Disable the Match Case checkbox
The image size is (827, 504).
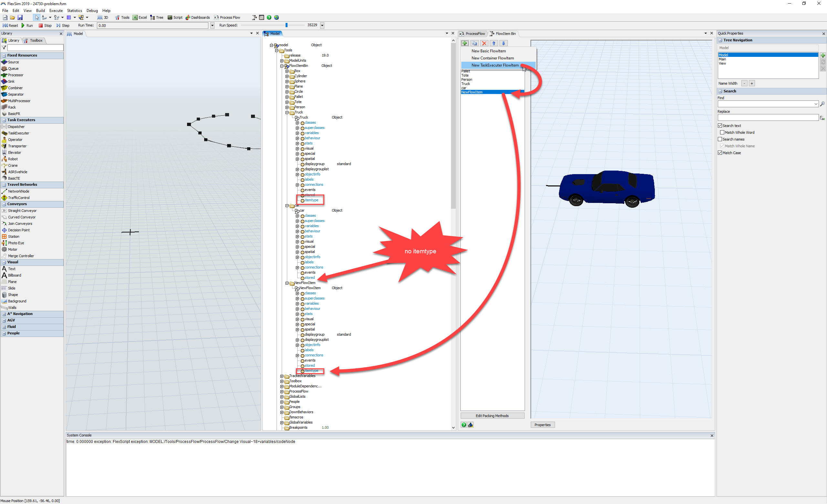click(720, 153)
